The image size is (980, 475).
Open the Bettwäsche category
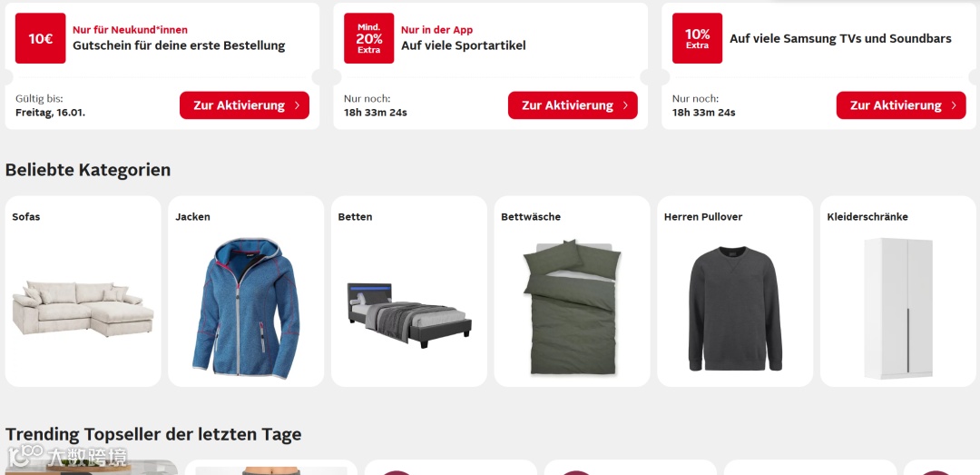572,291
